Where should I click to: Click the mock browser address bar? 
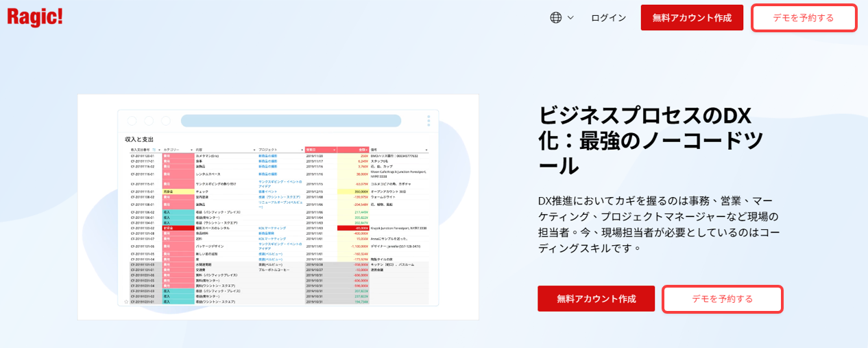(x=291, y=121)
